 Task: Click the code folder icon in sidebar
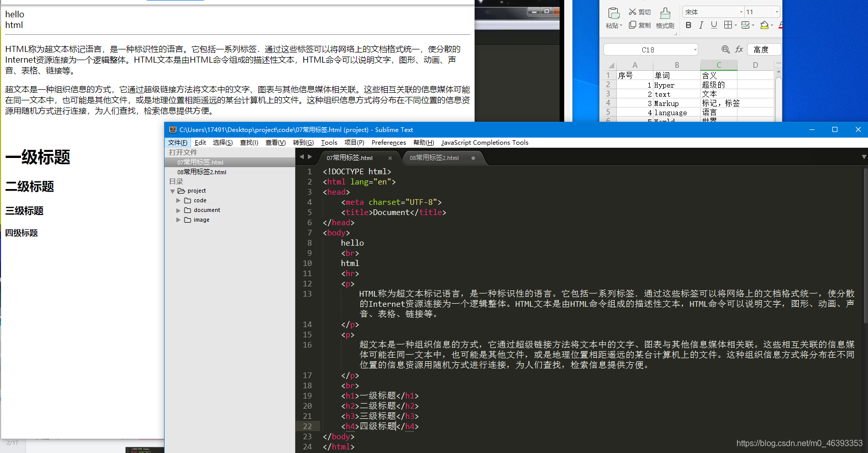188,201
